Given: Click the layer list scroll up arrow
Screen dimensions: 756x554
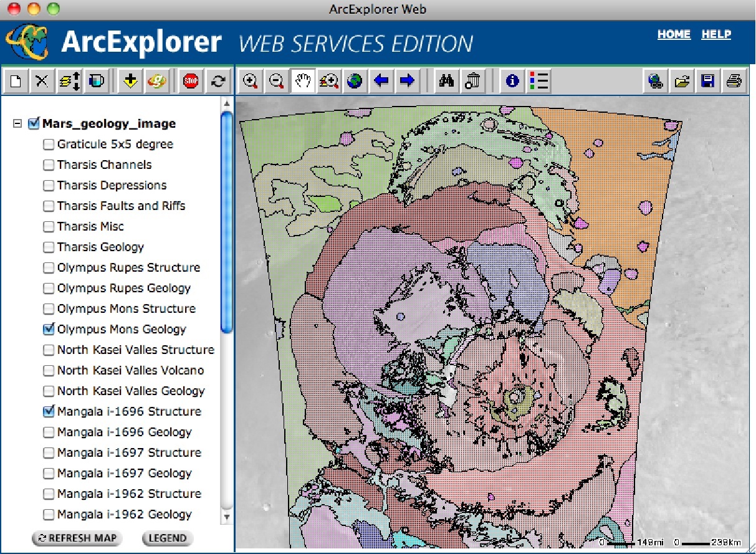Looking at the screenshot, I should tap(227, 103).
